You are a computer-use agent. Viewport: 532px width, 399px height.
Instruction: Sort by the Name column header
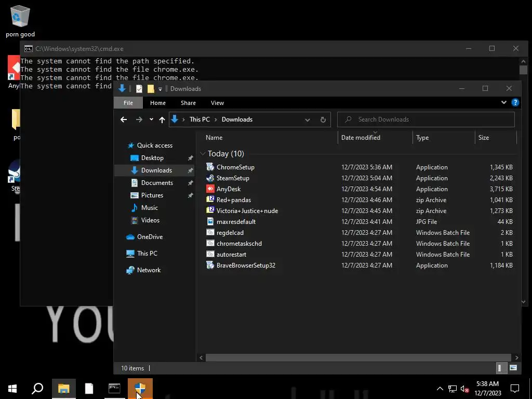tap(214, 137)
